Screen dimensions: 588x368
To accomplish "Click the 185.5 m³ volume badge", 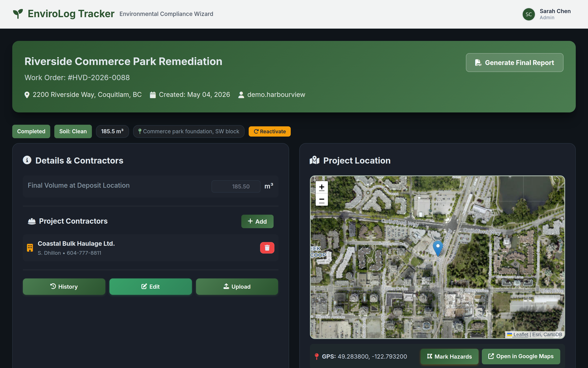I will coord(112,131).
